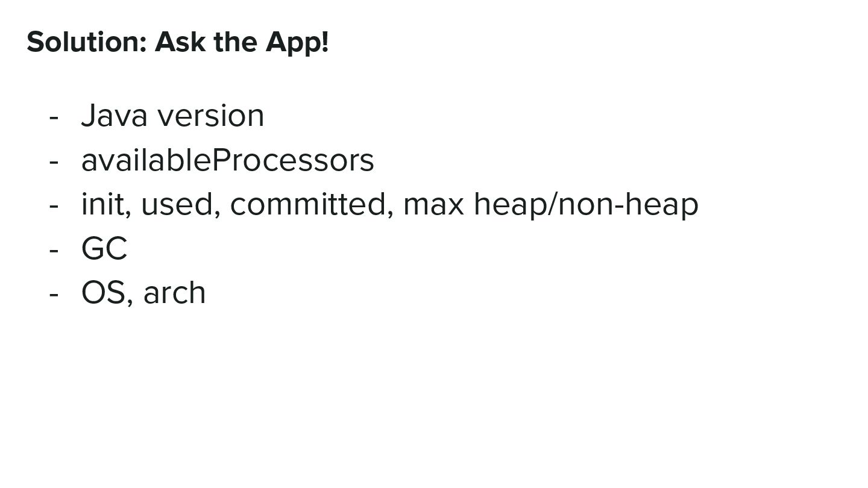This screenshot has width=868, height=488.
Task: Click the word 'version' in first bullet
Action: pos(210,116)
